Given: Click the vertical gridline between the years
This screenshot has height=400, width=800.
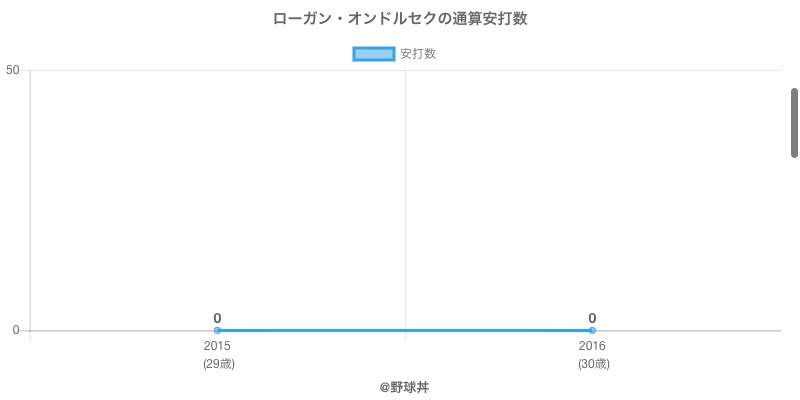Looking at the screenshot, I should [405, 200].
